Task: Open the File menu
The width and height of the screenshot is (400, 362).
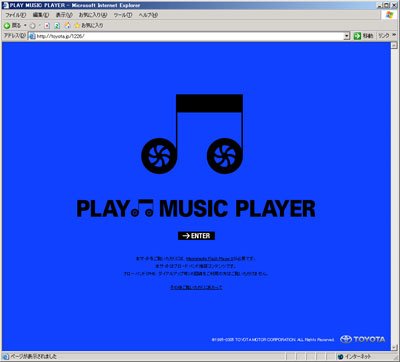Action: tap(15, 15)
